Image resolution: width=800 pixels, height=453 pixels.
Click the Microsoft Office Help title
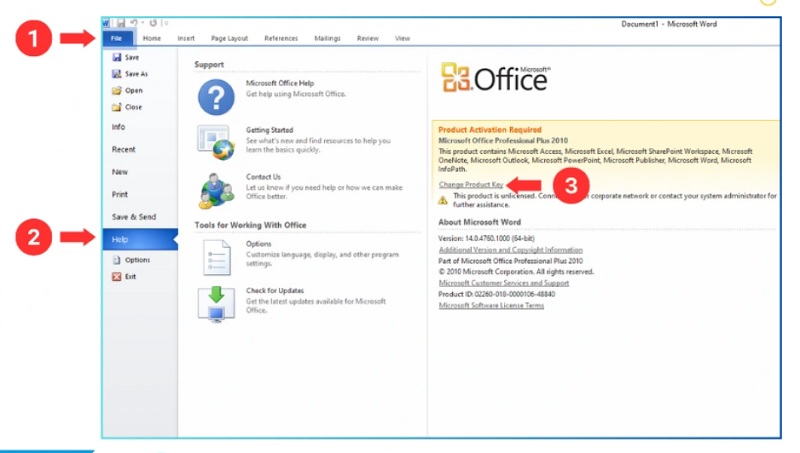pos(280,83)
